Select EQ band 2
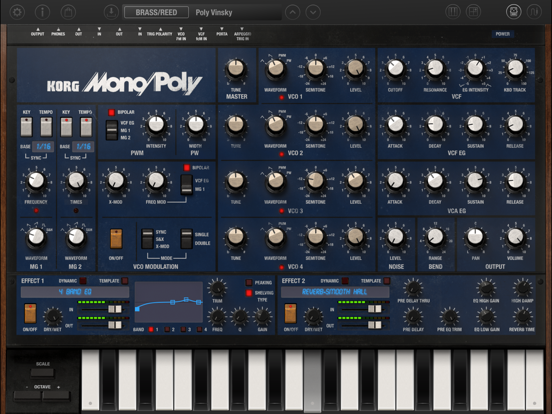The height and width of the screenshot is (414, 552). pos(167,330)
